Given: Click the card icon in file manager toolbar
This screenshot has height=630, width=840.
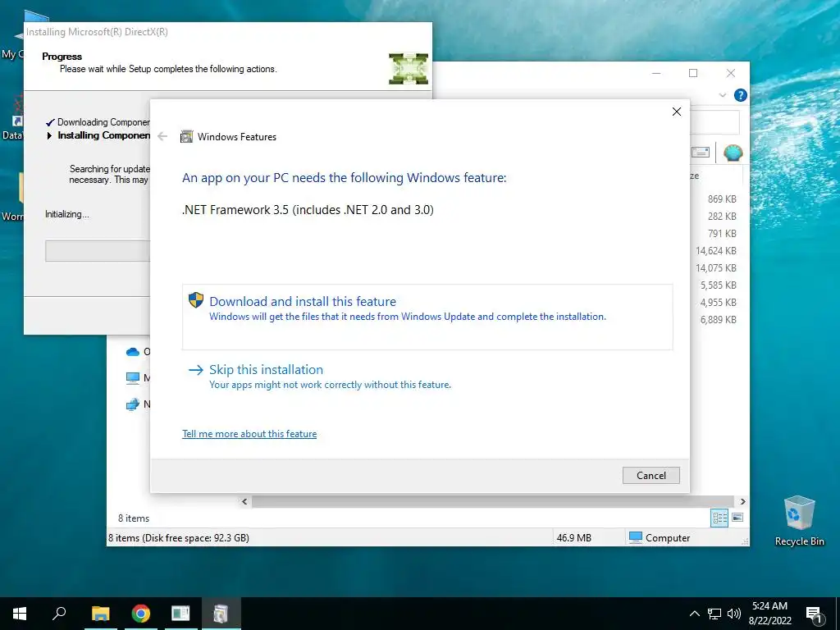Looking at the screenshot, I should click(x=701, y=153).
